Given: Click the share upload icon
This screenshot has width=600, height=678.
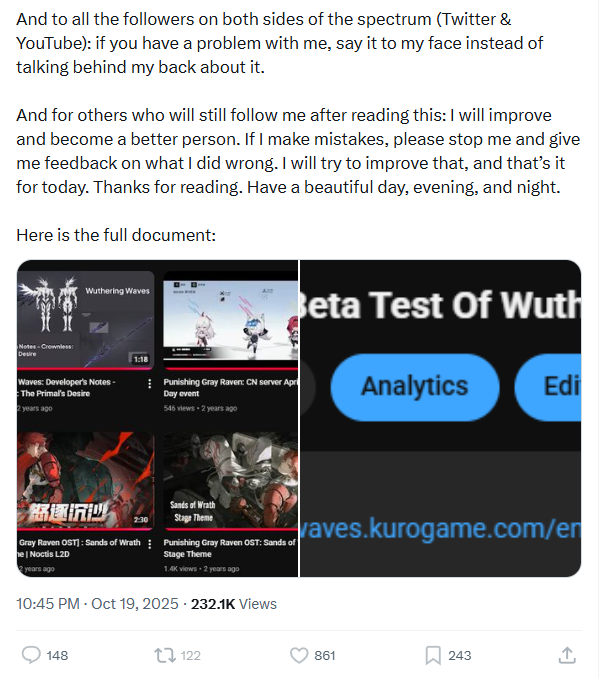Looking at the screenshot, I should pos(567,655).
